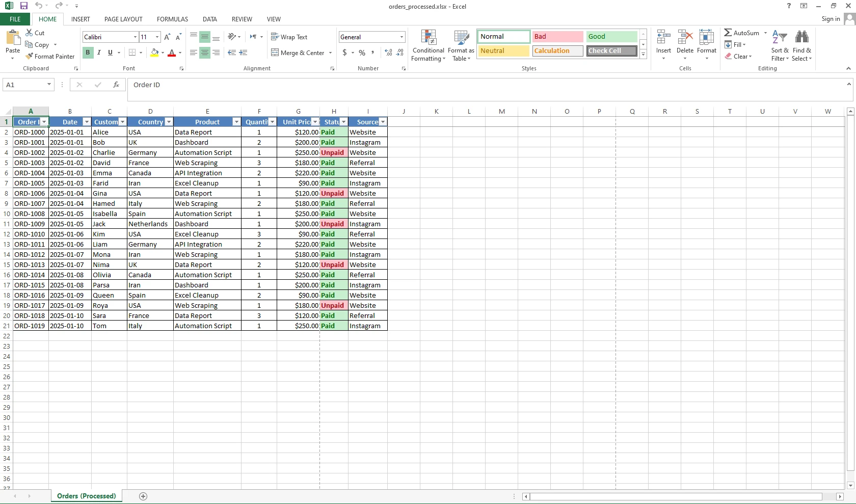Open the Country column filter dropdown
This screenshot has width=856, height=504.
tap(169, 122)
